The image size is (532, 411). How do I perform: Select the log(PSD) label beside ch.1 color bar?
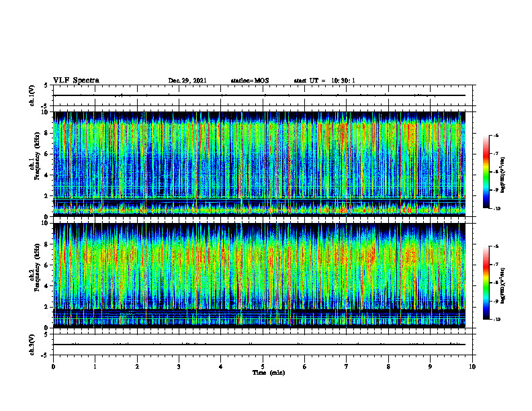click(x=503, y=175)
